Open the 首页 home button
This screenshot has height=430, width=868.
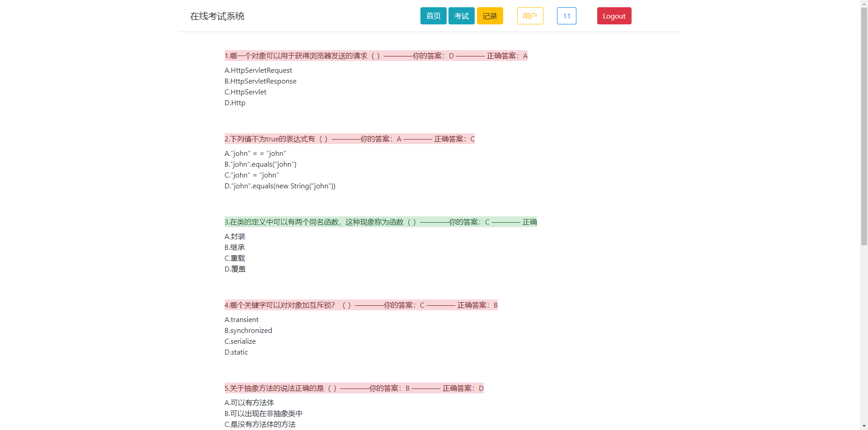coord(433,16)
